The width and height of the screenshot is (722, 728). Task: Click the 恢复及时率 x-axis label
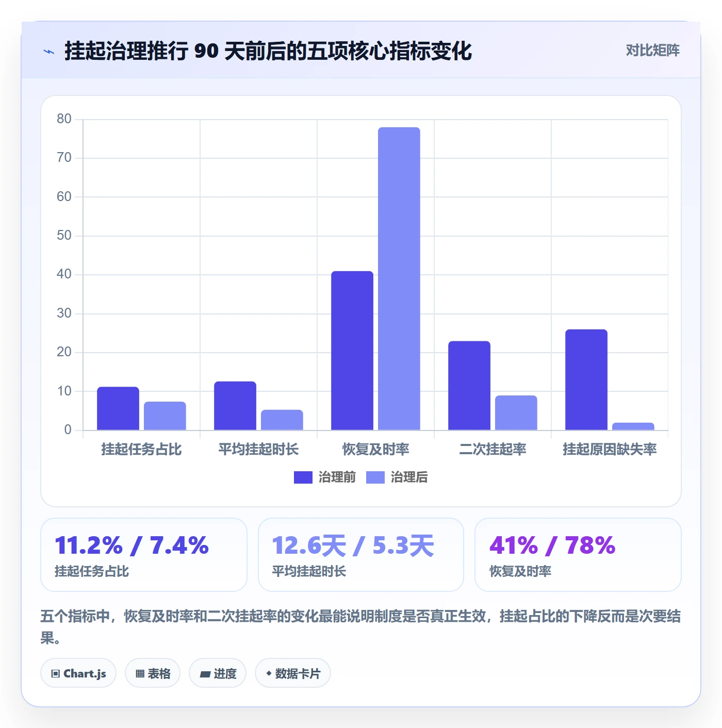(376, 450)
